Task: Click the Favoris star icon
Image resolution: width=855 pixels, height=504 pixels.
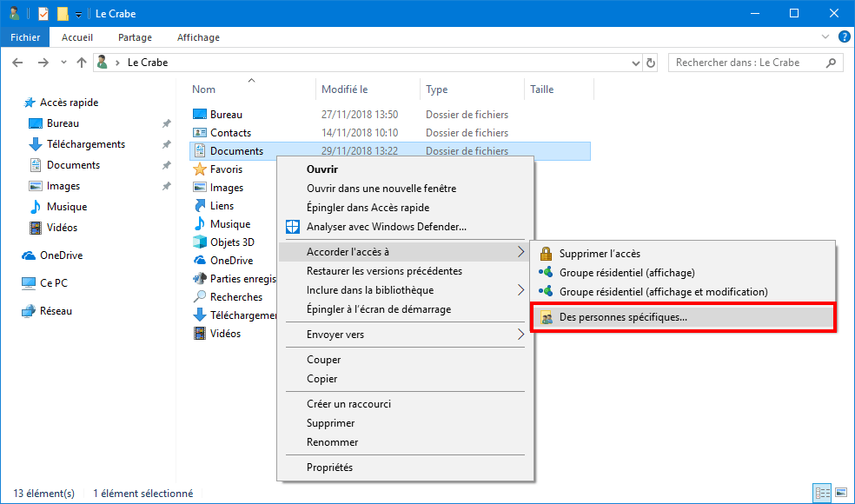Action: click(200, 169)
